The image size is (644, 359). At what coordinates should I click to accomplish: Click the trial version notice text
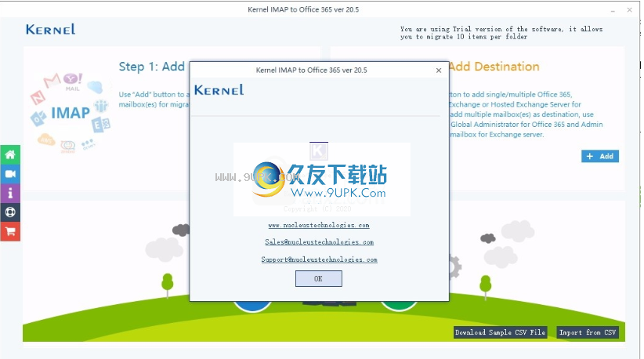click(x=501, y=33)
